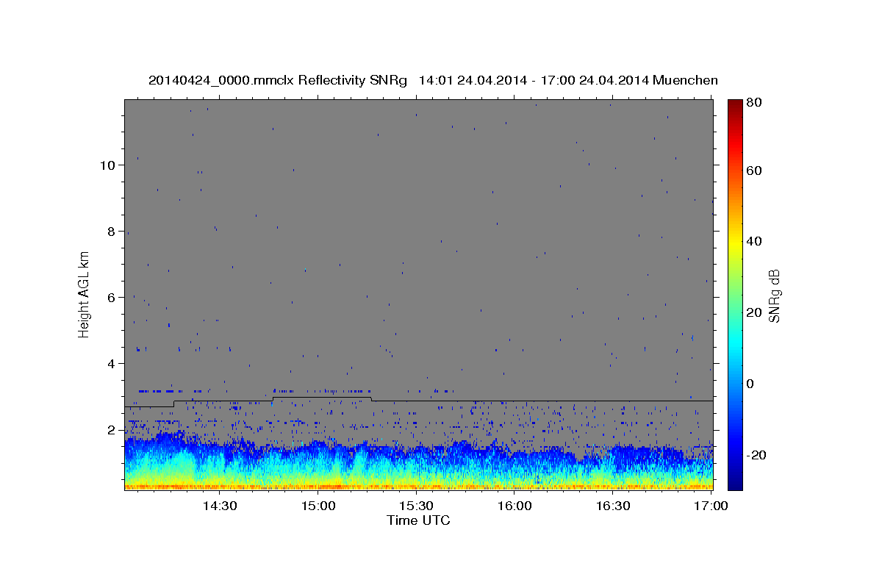The height and width of the screenshot is (588, 882).
Task: Select the 16:30 time tick label
Action: click(x=613, y=506)
